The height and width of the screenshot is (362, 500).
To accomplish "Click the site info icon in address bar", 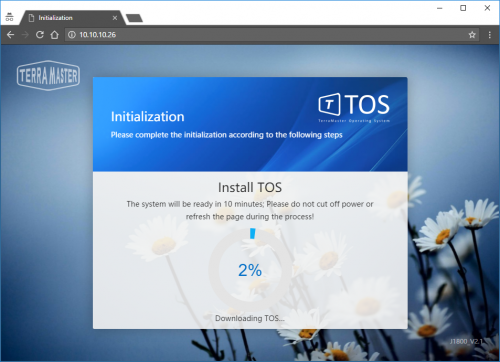I will click(x=72, y=35).
